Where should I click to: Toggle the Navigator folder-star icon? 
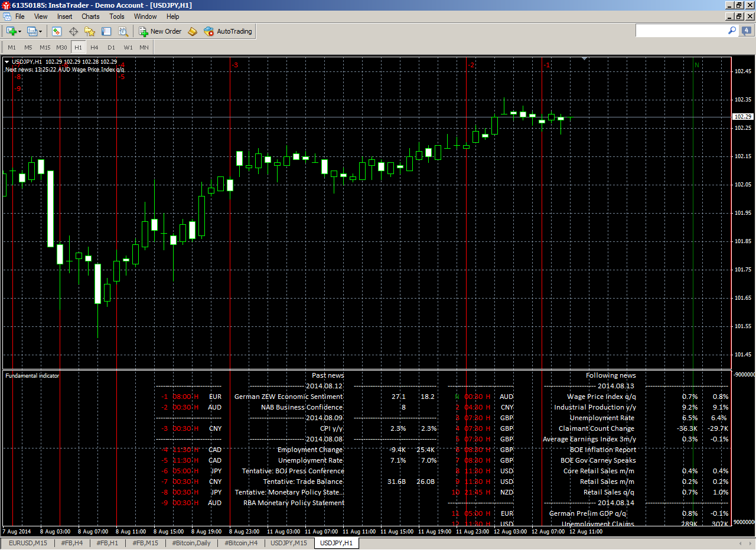point(90,31)
